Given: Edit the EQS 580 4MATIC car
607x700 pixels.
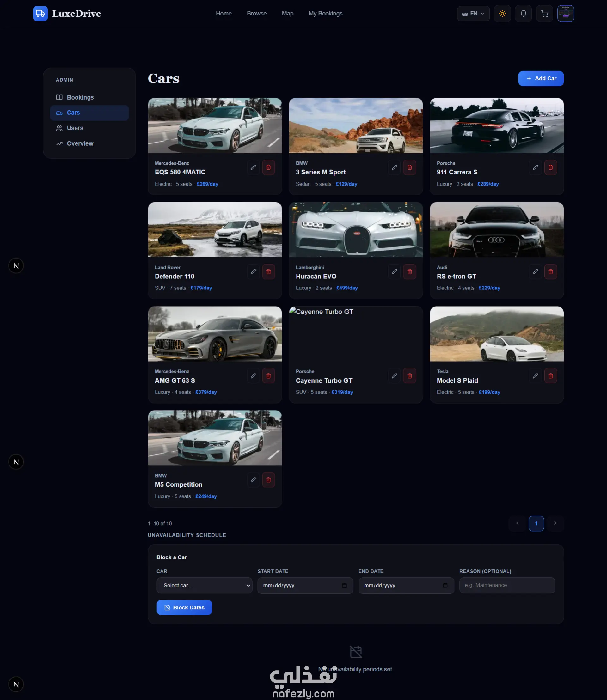Looking at the screenshot, I should pyautogui.click(x=253, y=167).
